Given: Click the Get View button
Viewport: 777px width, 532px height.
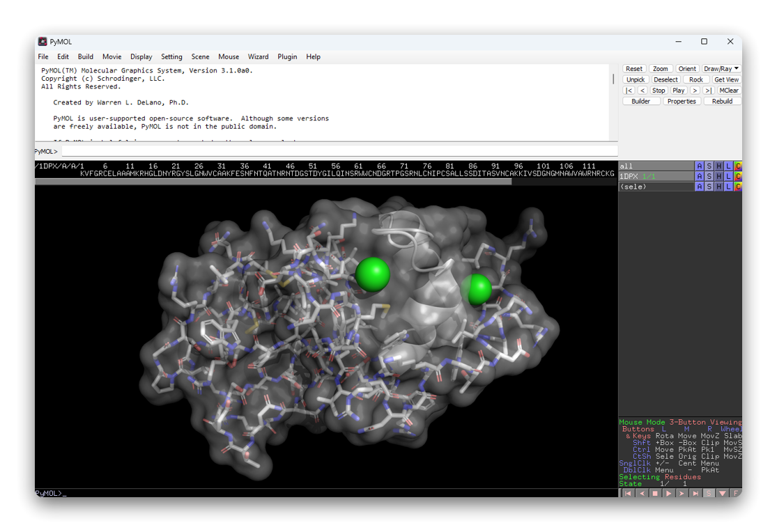Looking at the screenshot, I should coord(726,80).
